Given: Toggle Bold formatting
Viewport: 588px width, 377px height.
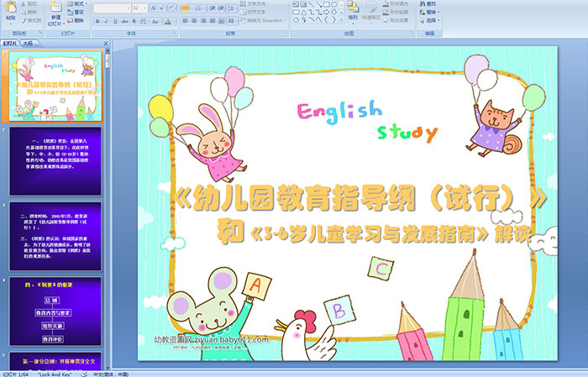Looking at the screenshot, I should [97, 21].
